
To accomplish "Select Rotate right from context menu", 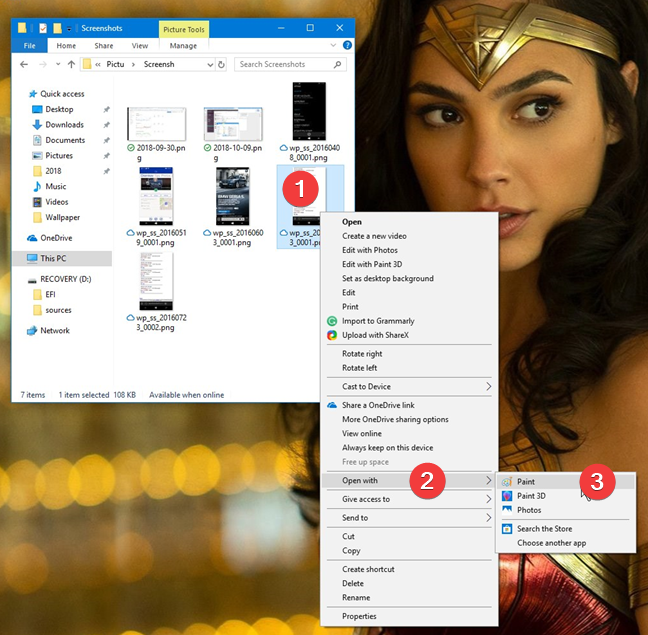I will 362,354.
